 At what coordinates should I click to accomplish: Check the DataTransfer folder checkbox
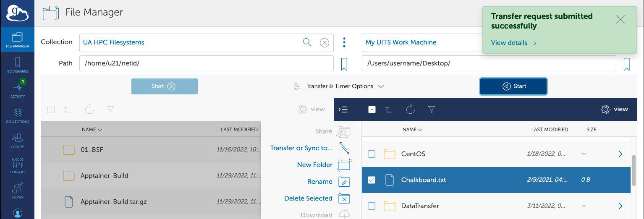pyautogui.click(x=372, y=206)
